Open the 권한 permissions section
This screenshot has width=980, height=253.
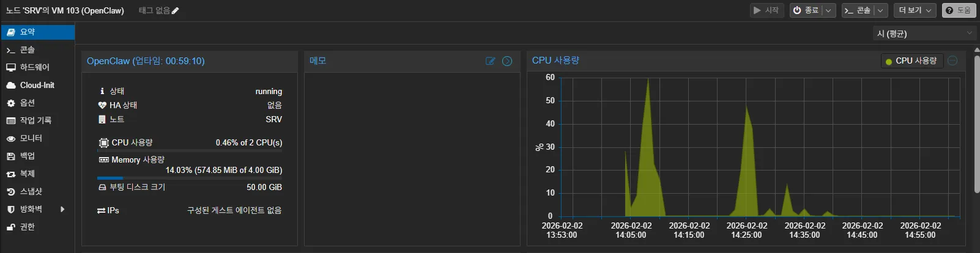[37, 227]
